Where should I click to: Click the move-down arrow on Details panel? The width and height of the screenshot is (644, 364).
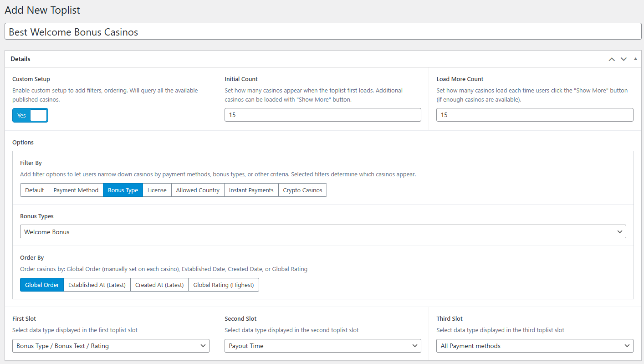[624, 59]
